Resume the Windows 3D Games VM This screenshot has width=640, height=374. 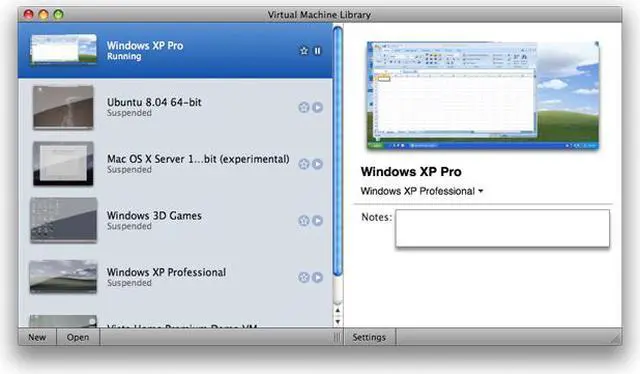[x=318, y=220]
